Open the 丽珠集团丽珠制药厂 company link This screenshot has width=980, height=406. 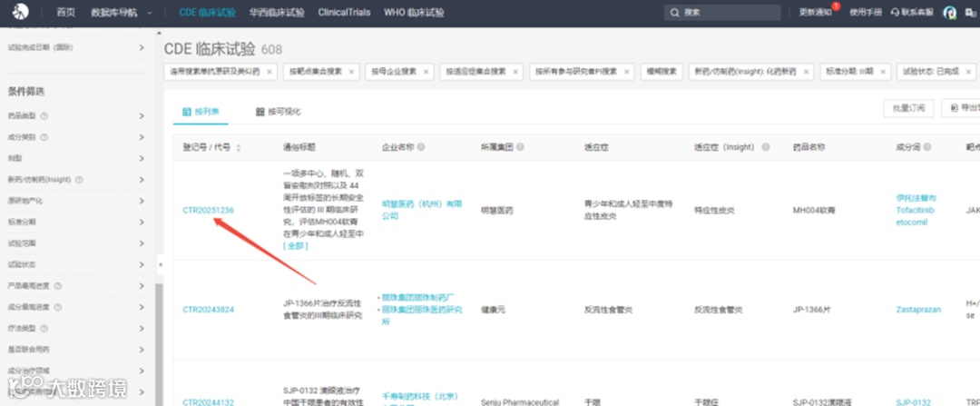point(418,298)
